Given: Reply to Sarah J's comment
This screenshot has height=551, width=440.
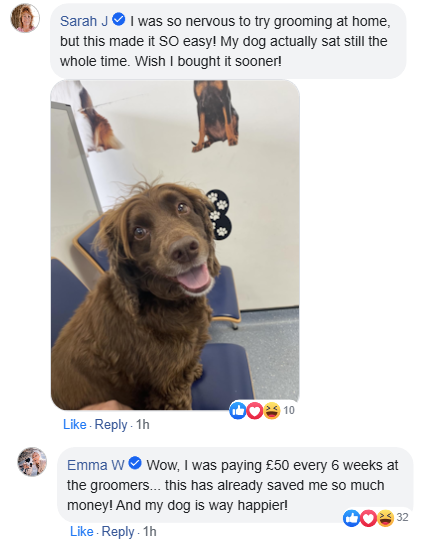Looking at the screenshot, I should coord(111,425).
